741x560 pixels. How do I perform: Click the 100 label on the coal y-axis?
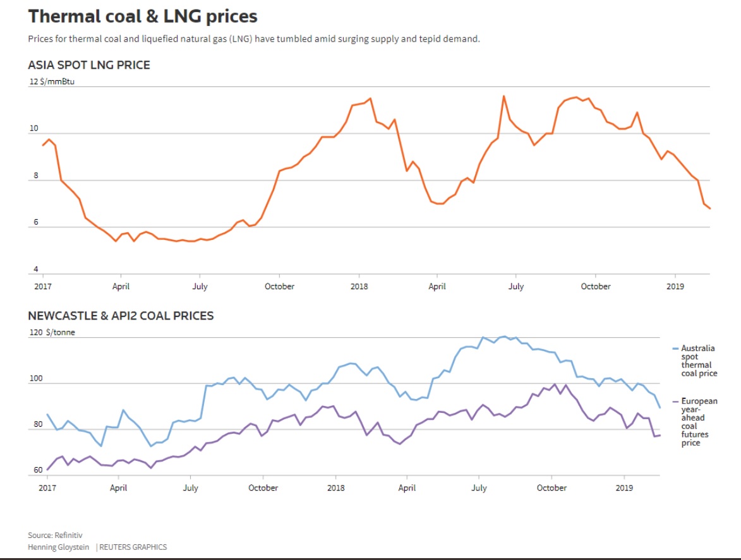pyautogui.click(x=35, y=379)
